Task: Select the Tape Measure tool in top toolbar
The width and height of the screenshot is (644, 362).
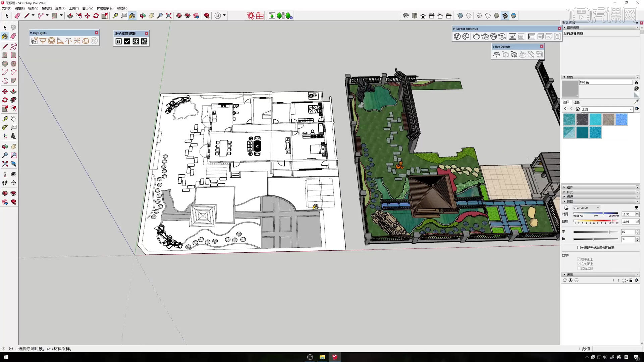Action: (x=115, y=16)
